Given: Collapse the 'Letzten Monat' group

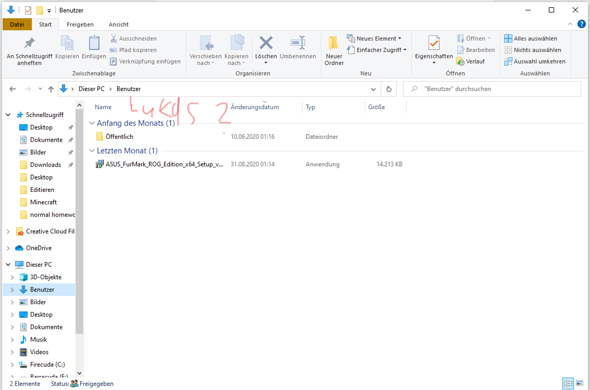Looking at the screenshot, I should 91,151.
